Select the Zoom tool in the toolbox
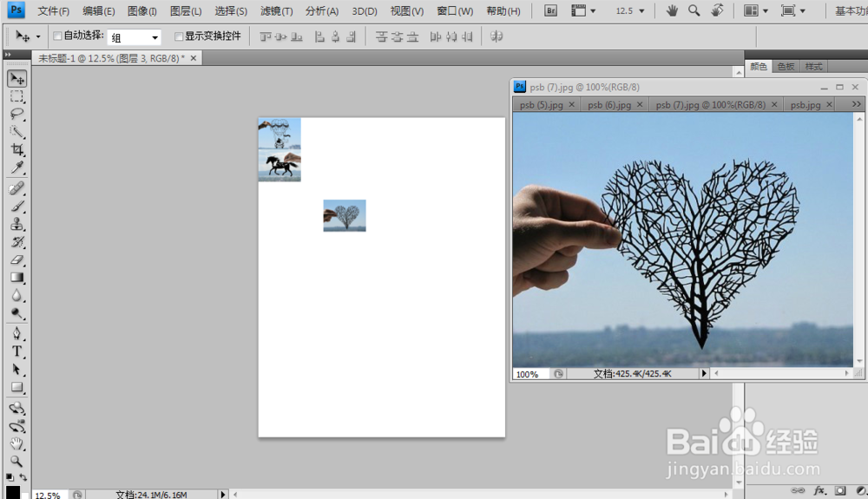 click(x=17, y=462)
